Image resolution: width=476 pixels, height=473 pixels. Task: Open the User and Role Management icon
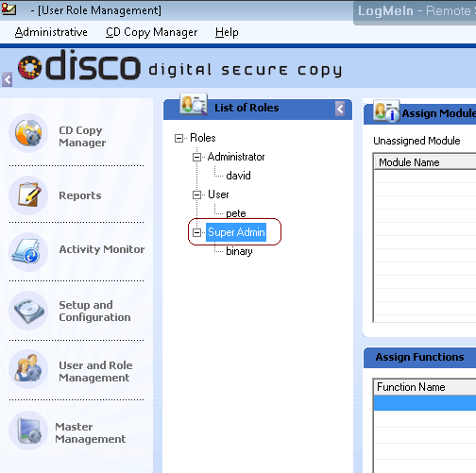click(x=28, y=369)
